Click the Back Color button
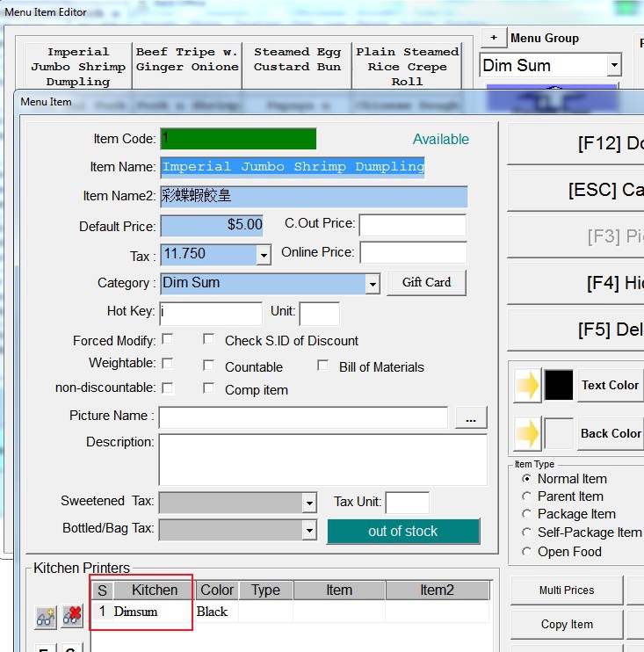644x652 pixels. click(x=611, y=433)
